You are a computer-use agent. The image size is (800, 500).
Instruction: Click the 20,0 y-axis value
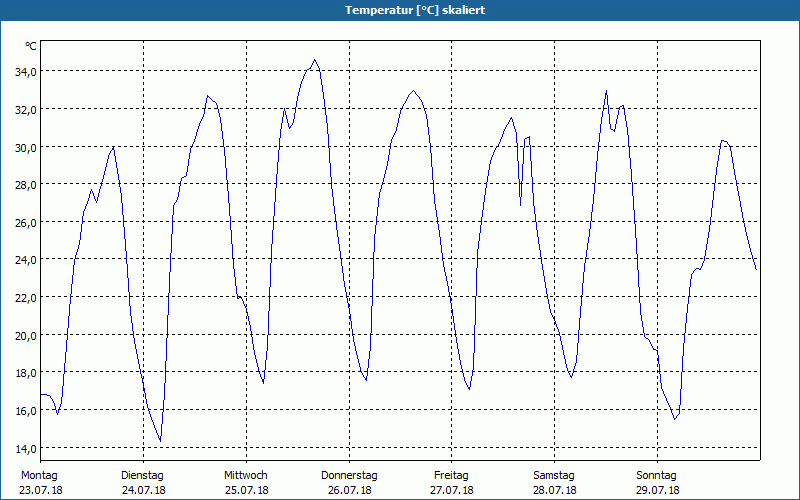point(26,336)
